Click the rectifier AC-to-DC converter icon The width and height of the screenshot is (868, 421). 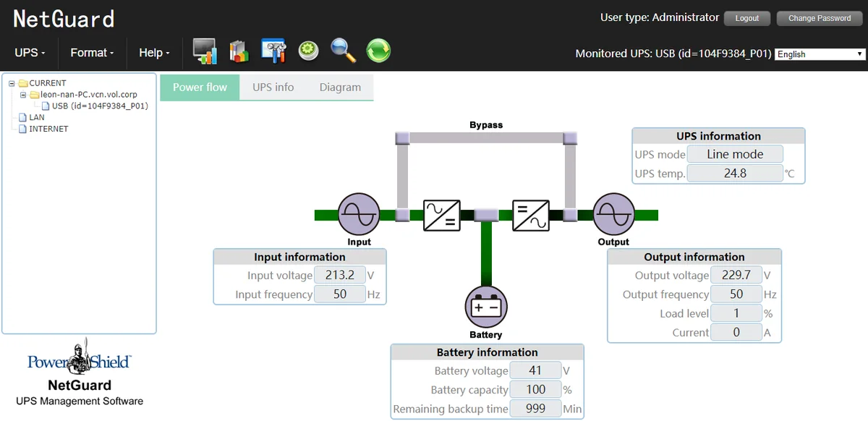coord(441,215)
